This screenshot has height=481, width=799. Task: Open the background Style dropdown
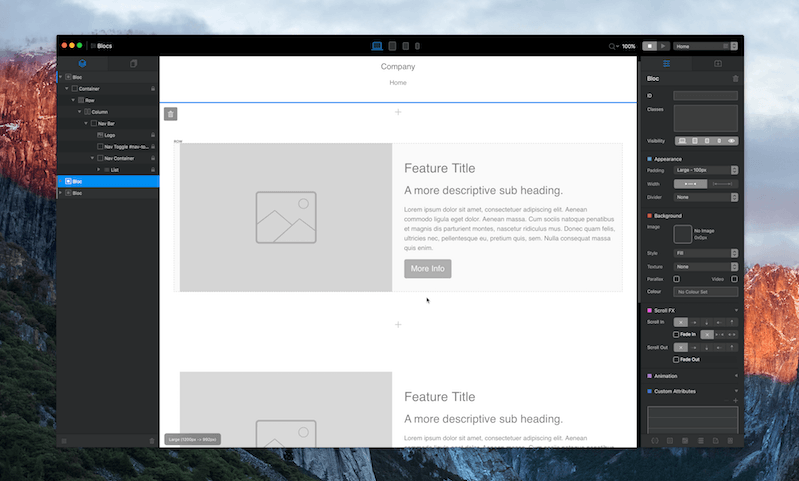pos(706,253)
